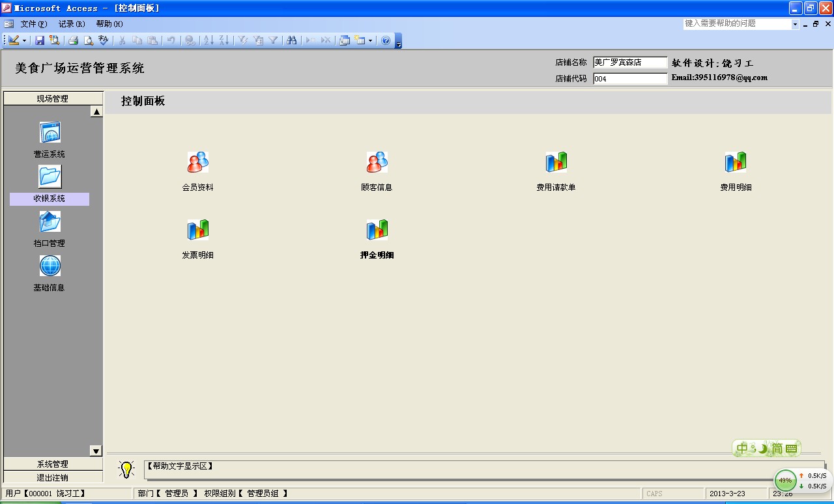The image size is (834, 504).
Task: Open the 顾客信息 module icon
Action: pos(377,162)
